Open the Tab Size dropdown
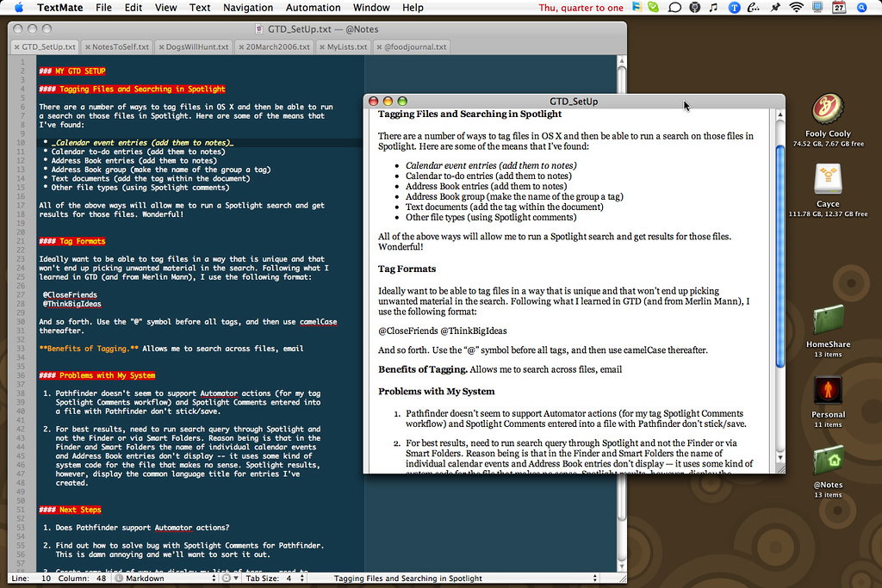The width and height of the screenshot is (882, 588). tap(272, 579)
